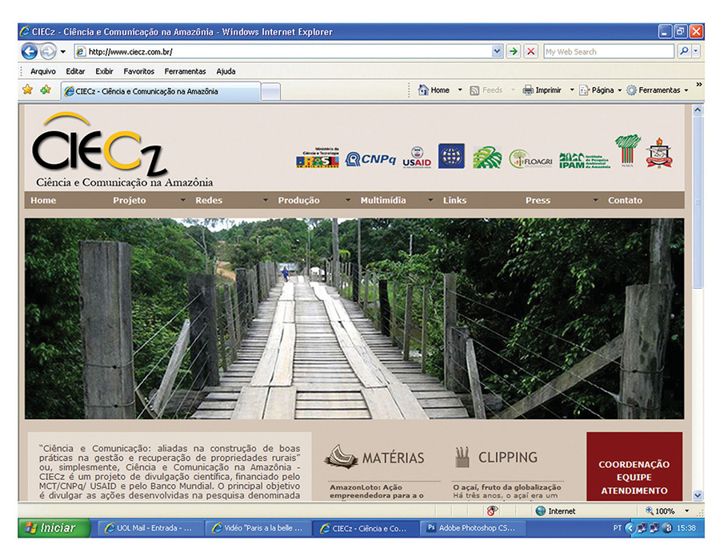Click the CNPq sponsor logo

click(370, 159)
